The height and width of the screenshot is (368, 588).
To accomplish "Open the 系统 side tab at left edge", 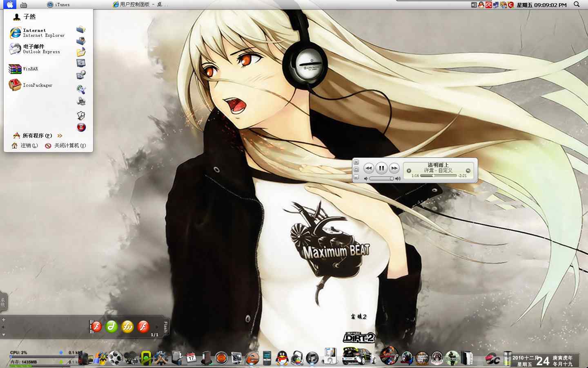I will coord(3,303).
